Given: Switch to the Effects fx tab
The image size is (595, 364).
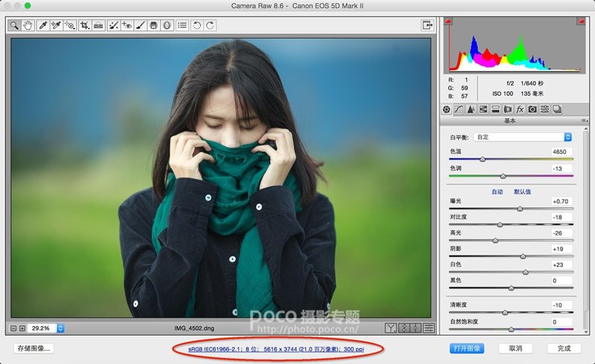Looking at the screenshot, I should [520, 109].
